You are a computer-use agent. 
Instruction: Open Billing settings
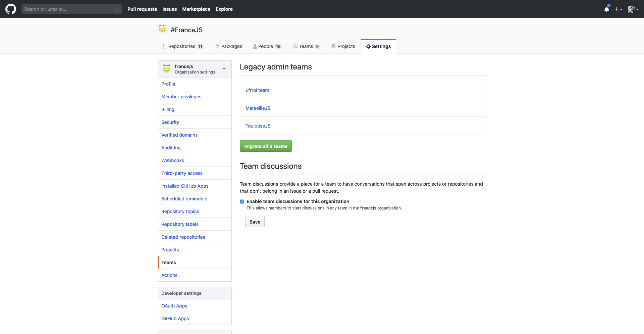click(x=195, y=109)
